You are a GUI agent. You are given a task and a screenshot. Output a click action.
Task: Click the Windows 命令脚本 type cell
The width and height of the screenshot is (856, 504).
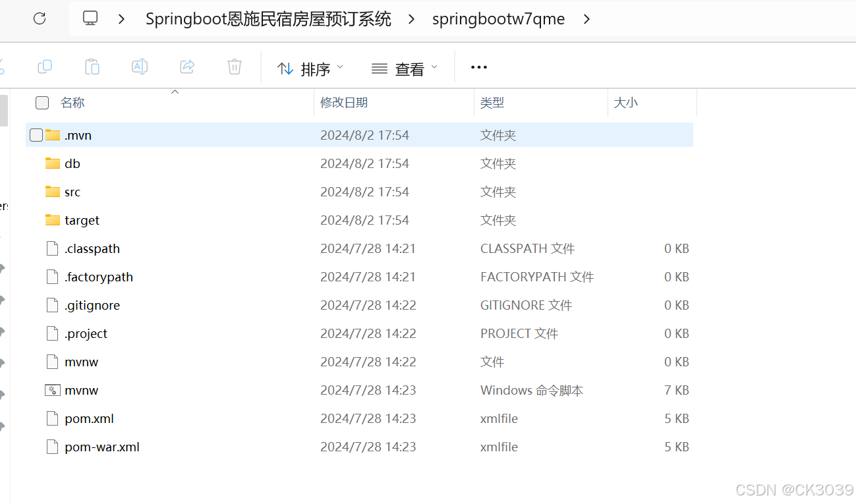pos(532,390)
